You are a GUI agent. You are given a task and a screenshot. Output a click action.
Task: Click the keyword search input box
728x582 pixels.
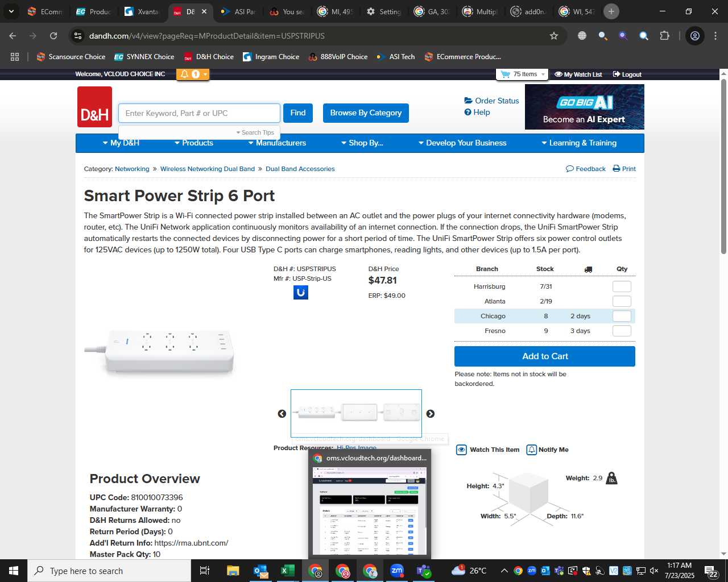coord(200,113)
